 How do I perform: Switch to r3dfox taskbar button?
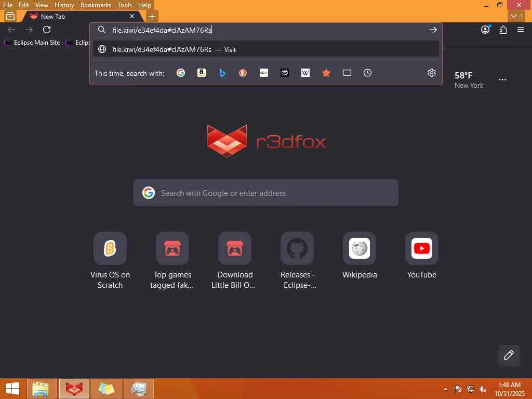(x=74, y=389)
